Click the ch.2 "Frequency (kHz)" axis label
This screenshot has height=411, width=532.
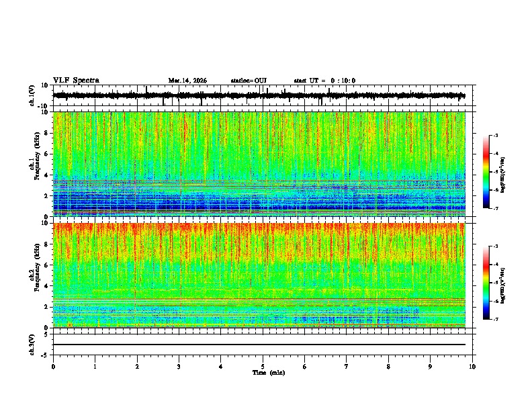pos(37,267)
